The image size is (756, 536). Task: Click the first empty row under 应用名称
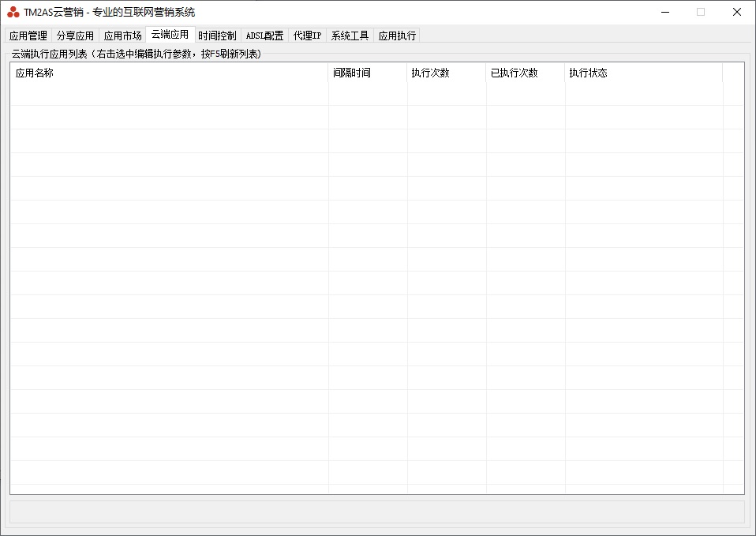[x=169, y=94]
